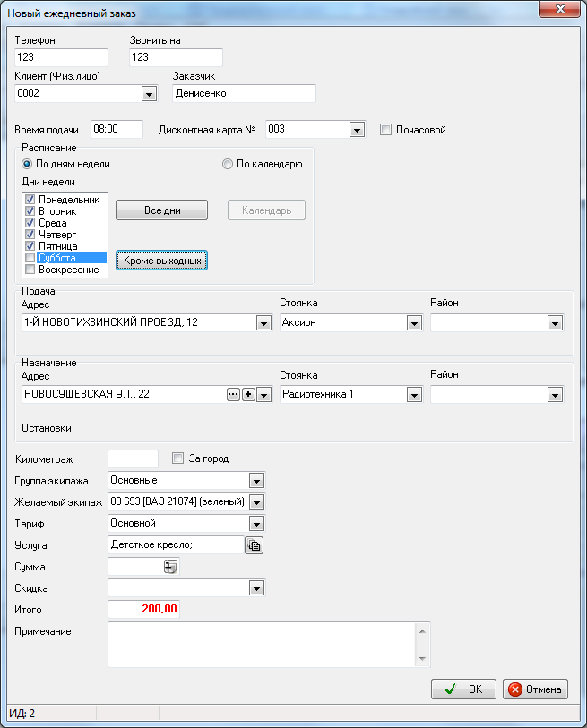Expand the Желаемый экипаж dropdown
Viewport: 587px width, 728px height.
point(256,502)
